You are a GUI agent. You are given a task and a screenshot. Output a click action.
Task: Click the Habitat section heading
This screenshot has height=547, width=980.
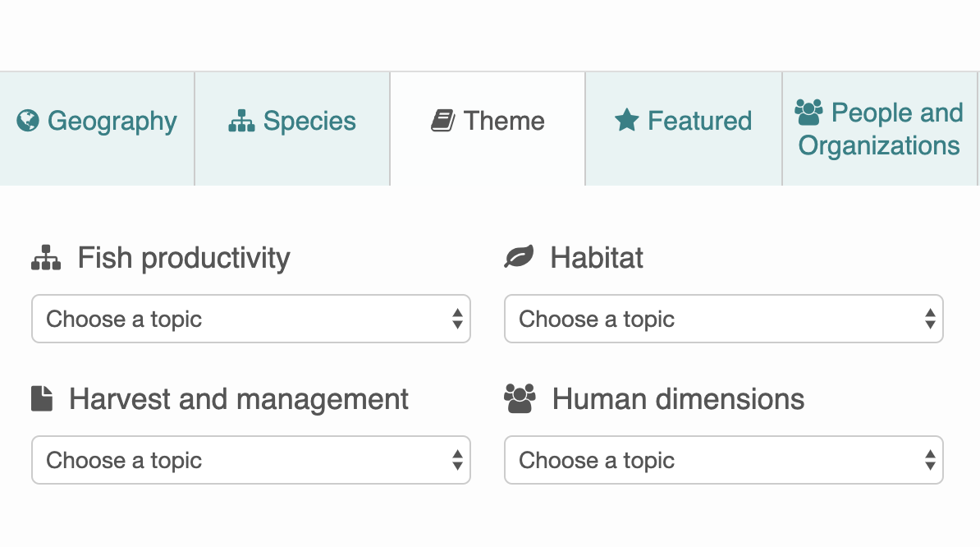pos(596,258)
